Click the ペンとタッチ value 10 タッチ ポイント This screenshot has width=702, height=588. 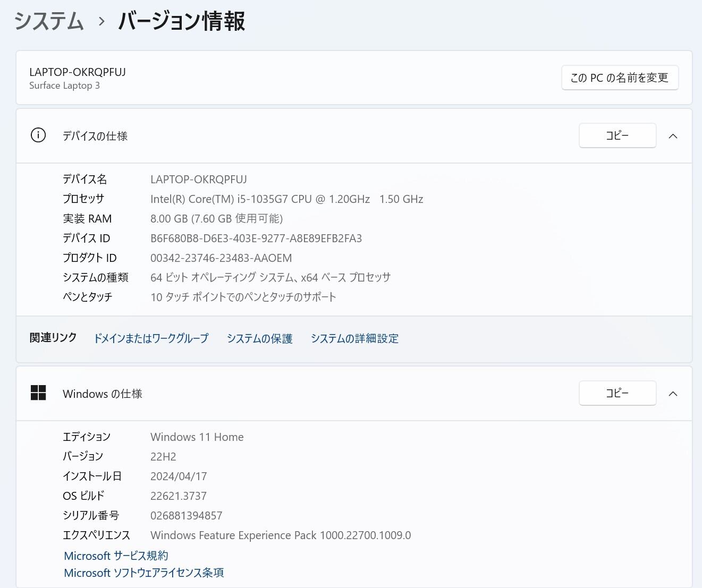point(243,297)
